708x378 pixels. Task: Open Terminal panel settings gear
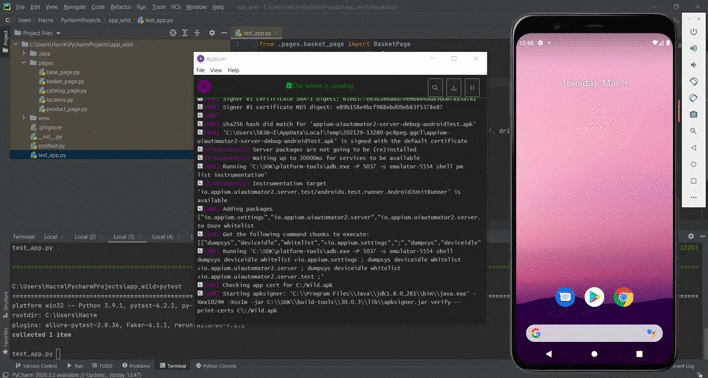tap(691, 236)
